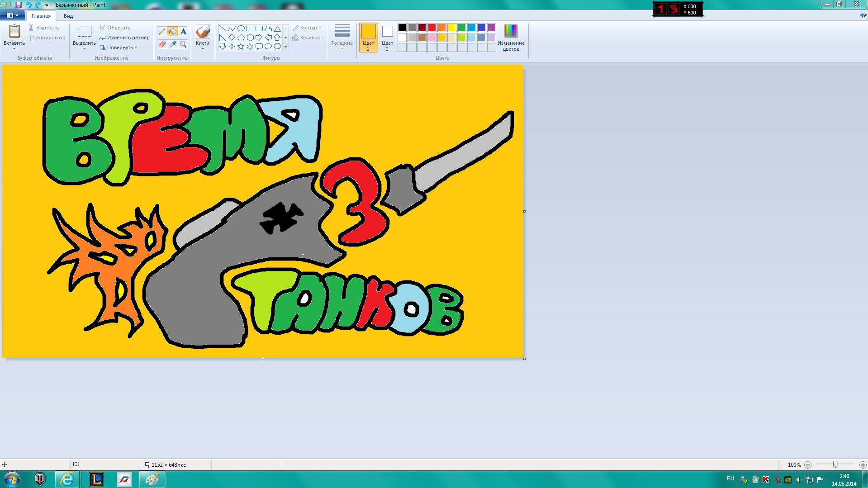
Task: Choose the Diamond shape
Action: (232, 38)
